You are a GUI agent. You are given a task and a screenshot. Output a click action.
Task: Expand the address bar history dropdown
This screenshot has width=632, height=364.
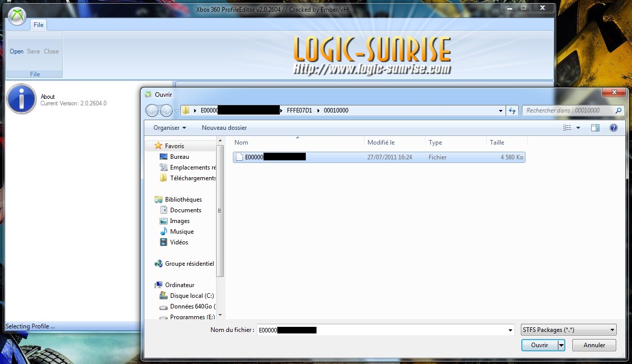pyautogui.click(x=501, y=110)
